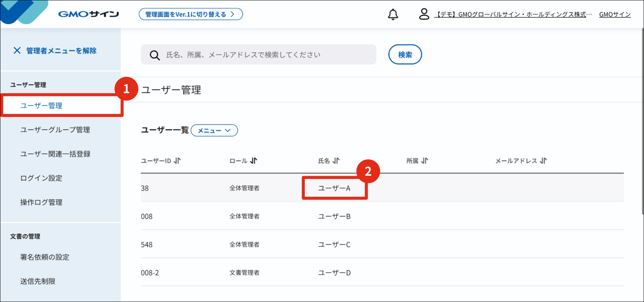Open ユーザー関連一括登録 in the sidebar

(x=55, y=154)
